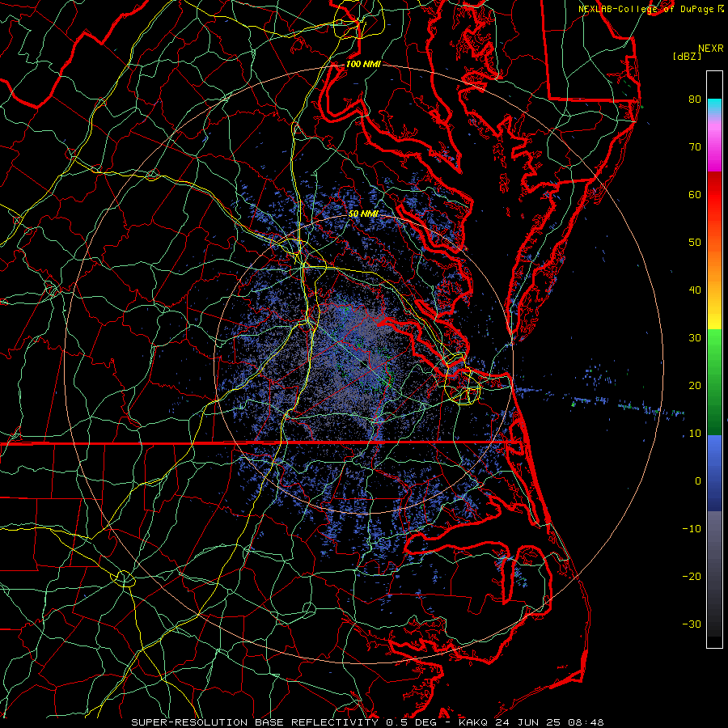Click the KAKQ station identifier in the caption
The height and width of the screenshot is (728, 728).
pos(474,722)
